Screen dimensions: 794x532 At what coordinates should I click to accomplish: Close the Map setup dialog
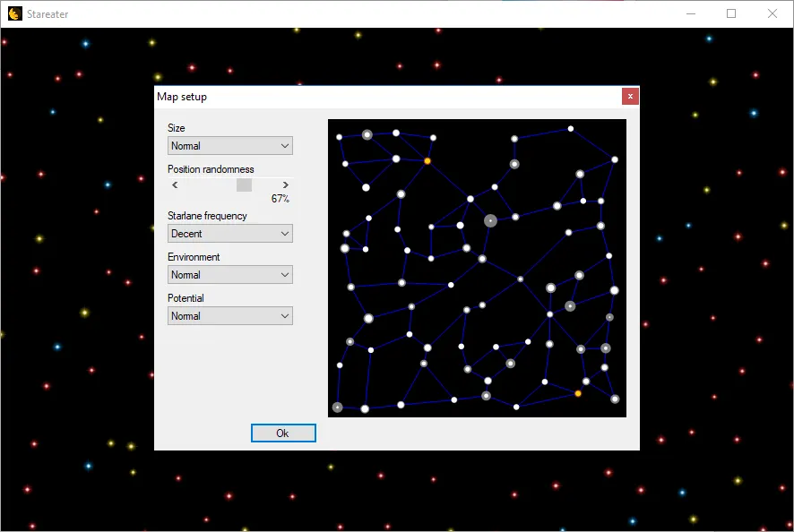pyautogui.click(x=630, y=96)
